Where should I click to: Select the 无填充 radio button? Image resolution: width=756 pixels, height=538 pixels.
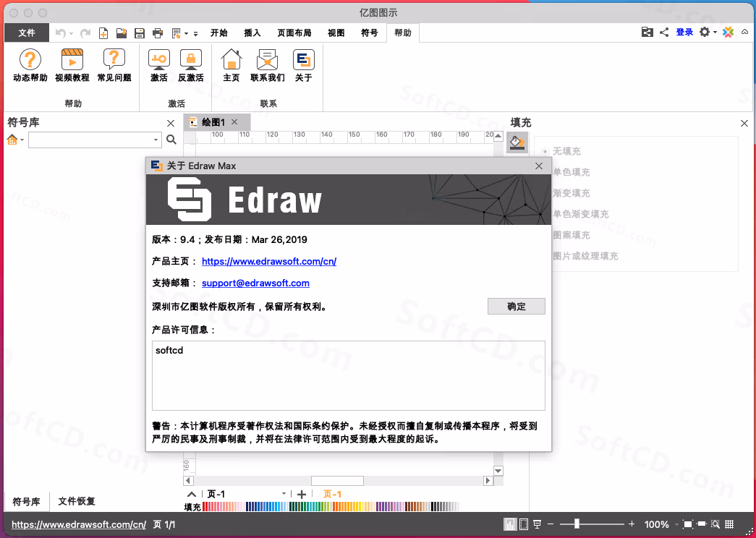[x=545, y=151]
